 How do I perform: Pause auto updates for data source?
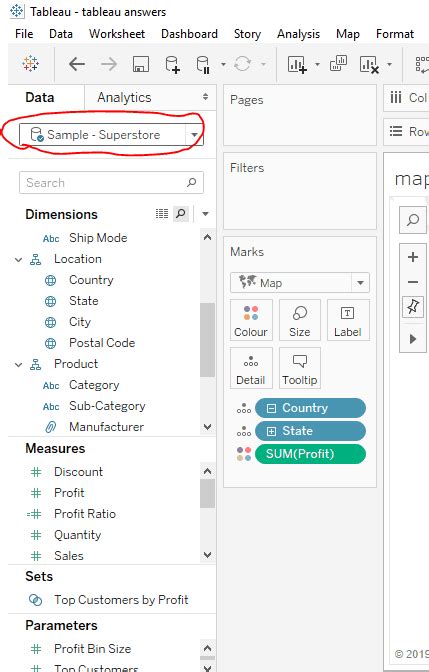coord(203,64)
